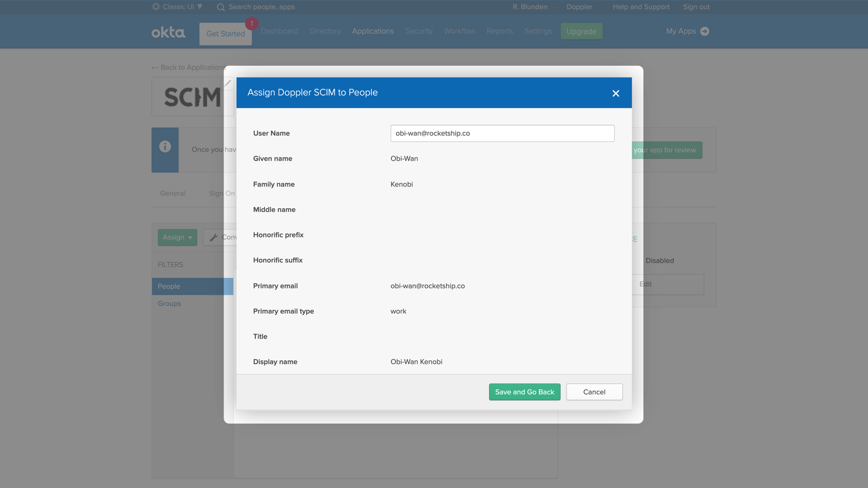
Task: Open the Get Started tab
Action: (225, 34)
